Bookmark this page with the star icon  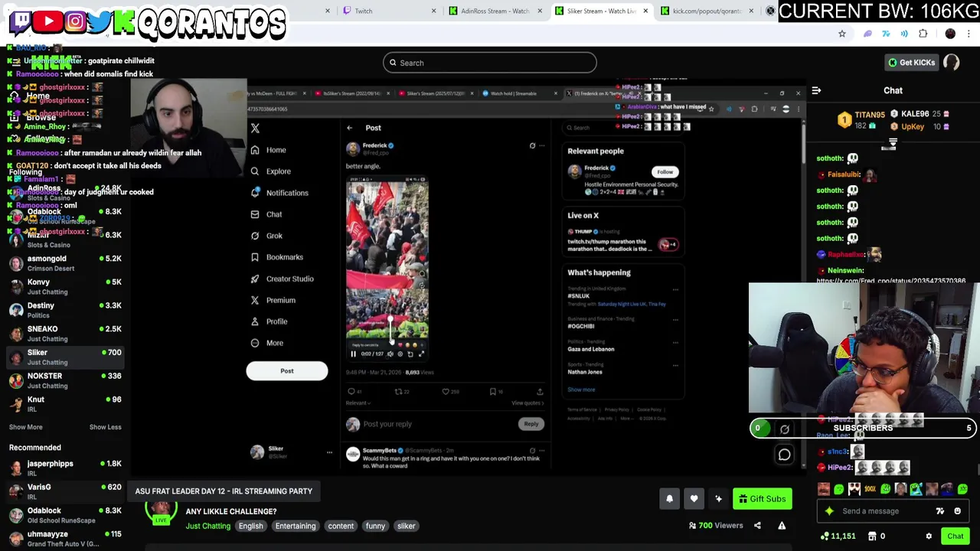tap(842, 34)
